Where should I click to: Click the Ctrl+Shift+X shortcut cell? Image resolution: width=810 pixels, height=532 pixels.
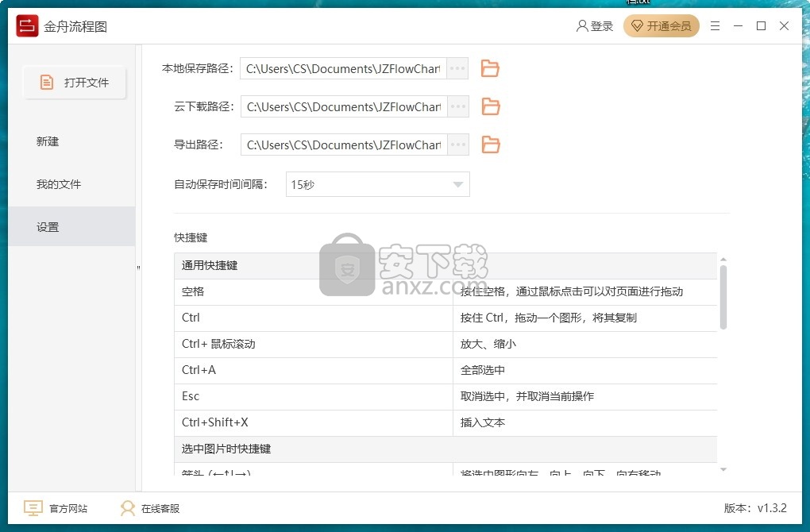pos(314,423)
